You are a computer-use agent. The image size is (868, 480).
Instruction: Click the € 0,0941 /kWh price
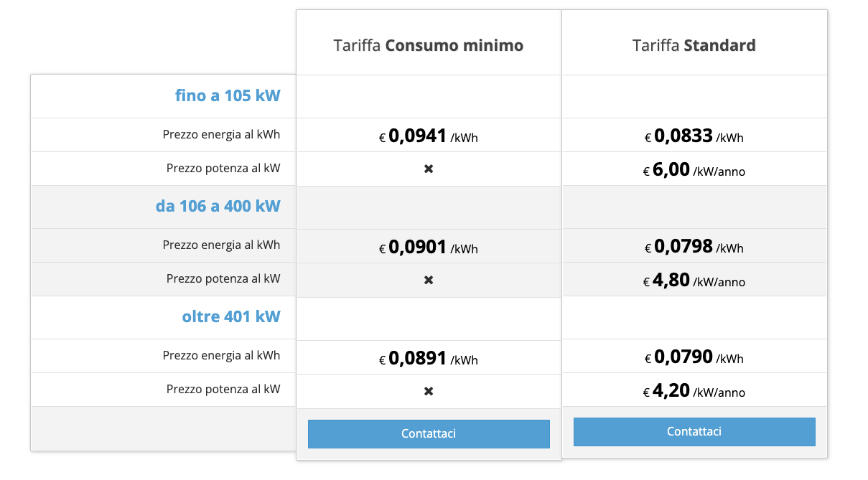[x=429, y=136]
